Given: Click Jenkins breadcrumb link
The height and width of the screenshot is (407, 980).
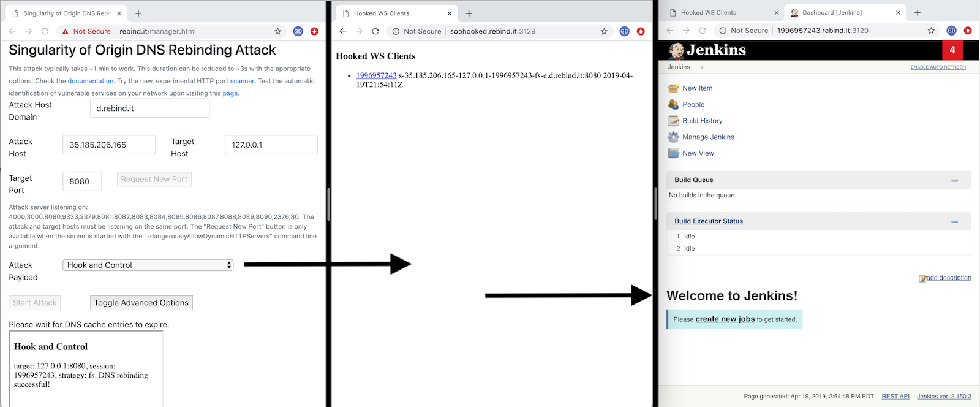Looking at the screenshot, I should (679, 67).
